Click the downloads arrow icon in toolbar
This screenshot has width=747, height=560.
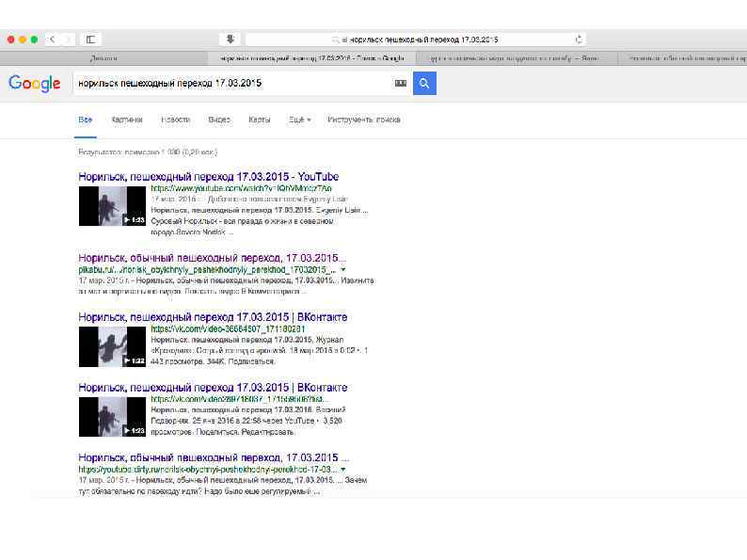click(230, 40)
